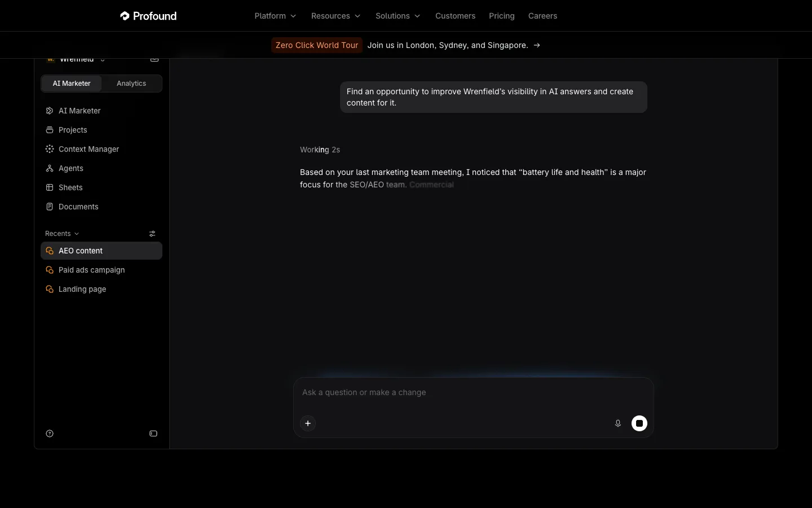Click the microphone voice input icon
The image size is (812, 508).
[618, 423]
